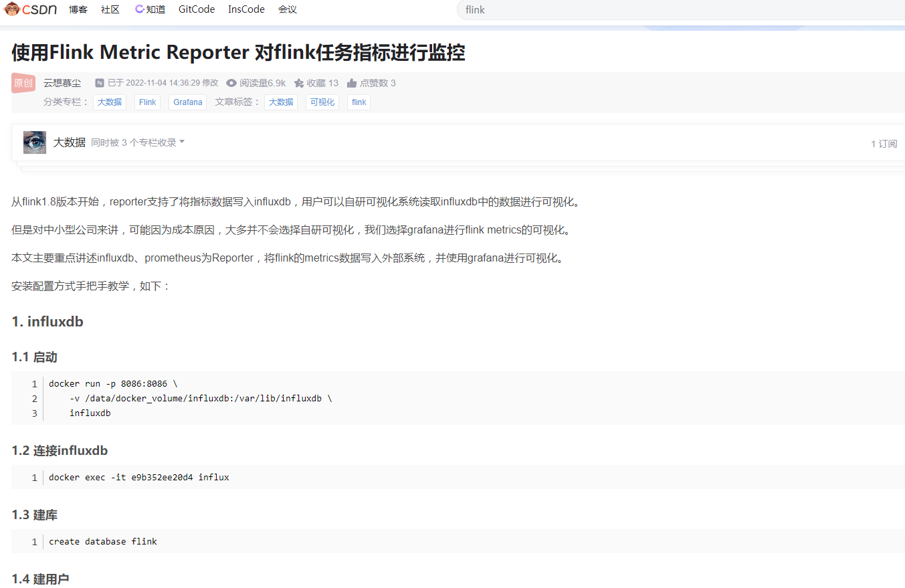
Task: Expand 同时被 3 个专栏收录 dropdown
Action: (138, 142)
